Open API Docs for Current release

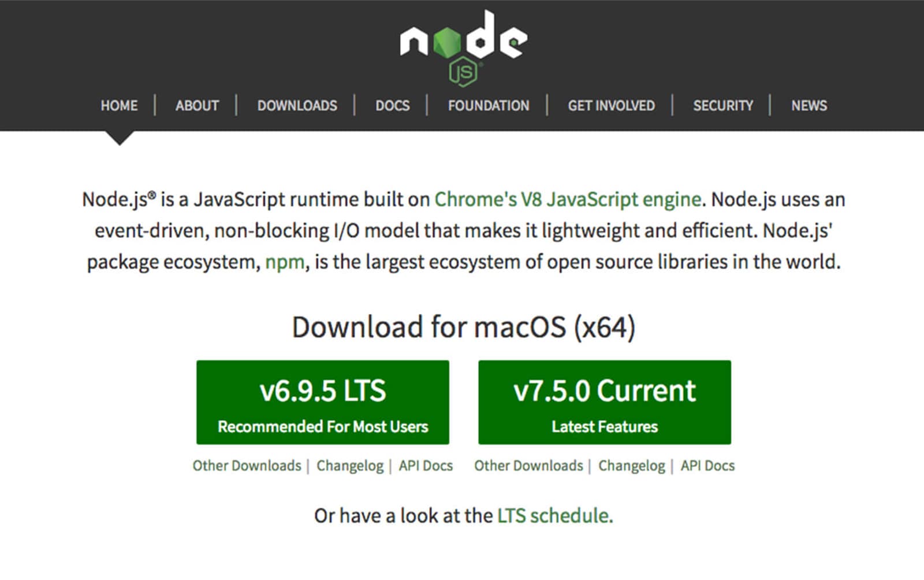[707, 466]
